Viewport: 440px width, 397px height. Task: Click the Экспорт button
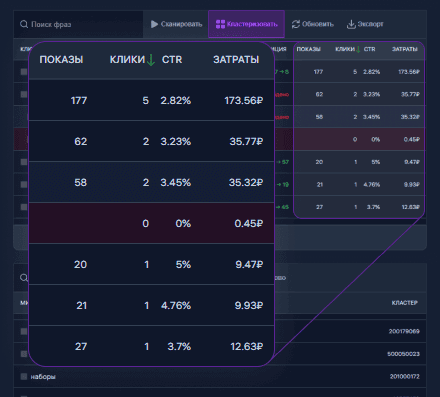[365, 24]
